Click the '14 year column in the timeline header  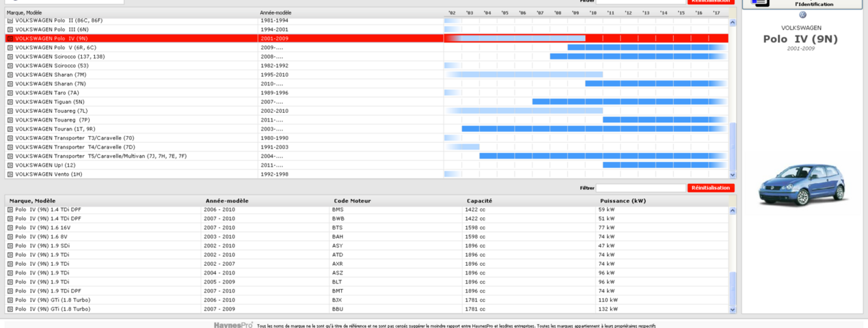point(664,13)
